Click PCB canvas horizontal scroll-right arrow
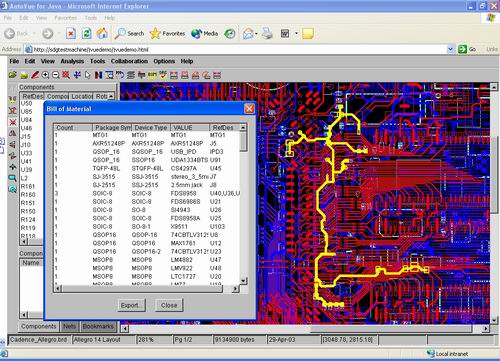This screenshot has width=500, height=361. [x=486, y=329]
